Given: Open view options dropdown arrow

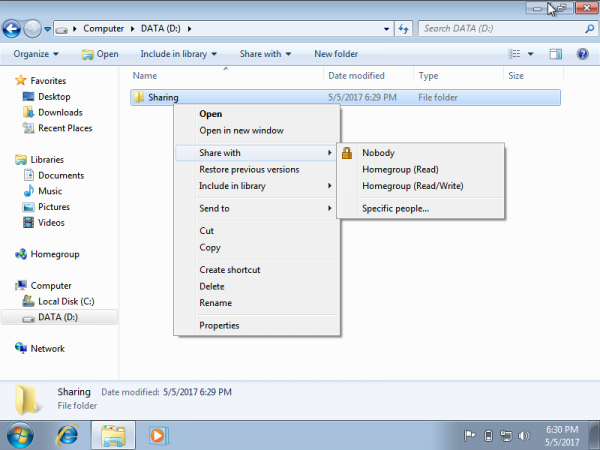Looking at the screenshot, I should [x=531, y=54].
